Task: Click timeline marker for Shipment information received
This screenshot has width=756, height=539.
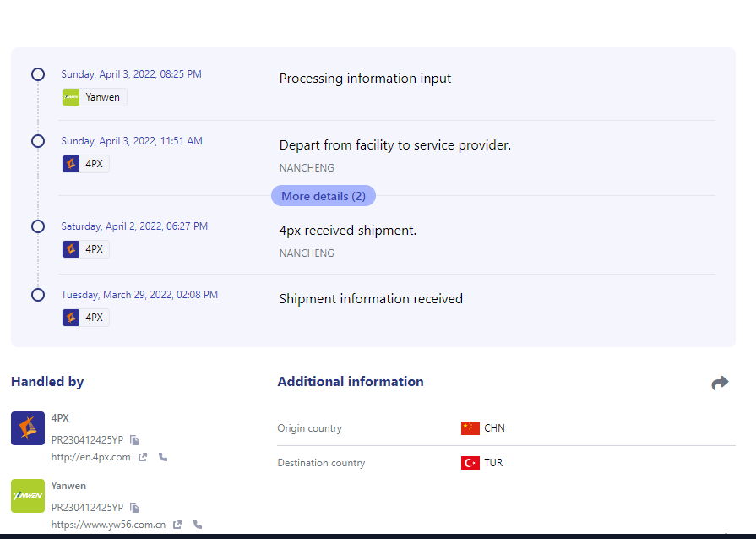Action: (38, 295)
